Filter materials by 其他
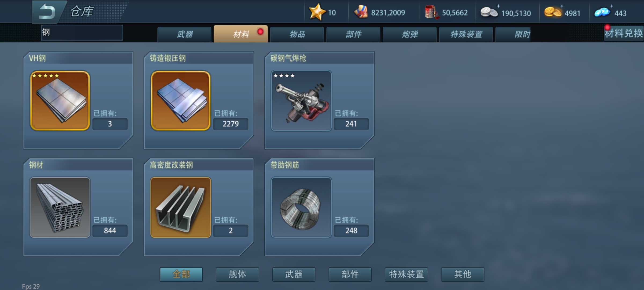Image resolution: width=644 pixels, height=290 pixels. point(463,274)
